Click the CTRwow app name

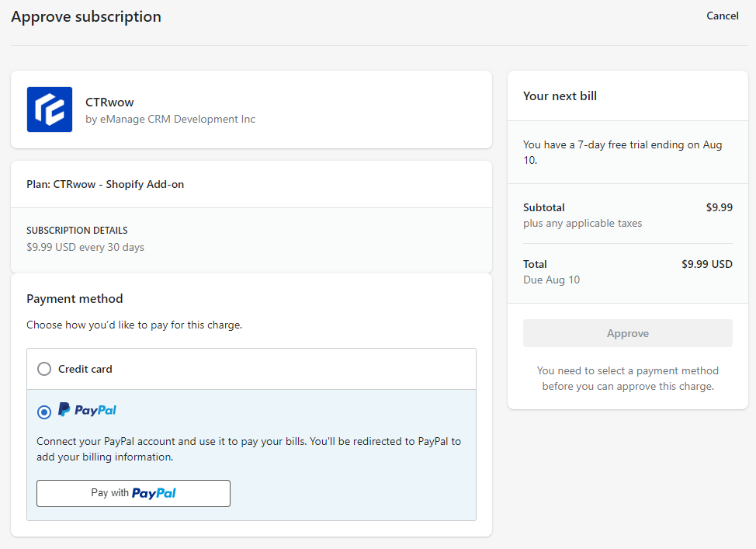click(109, 103)
